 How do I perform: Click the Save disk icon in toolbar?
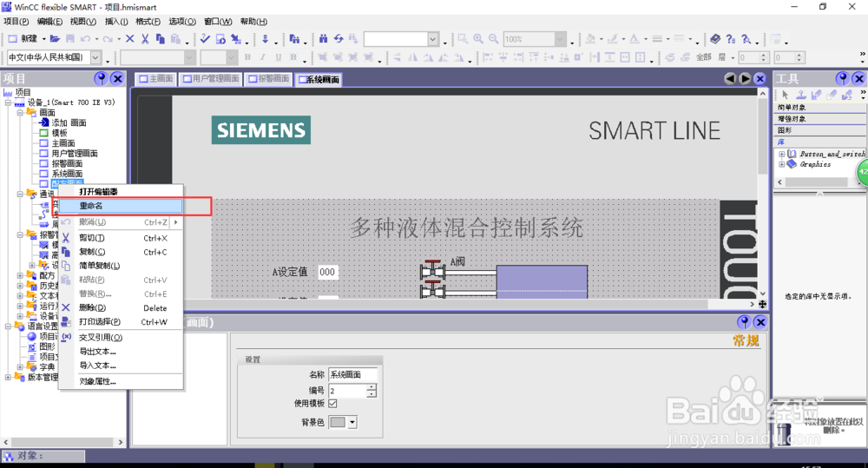70,39
